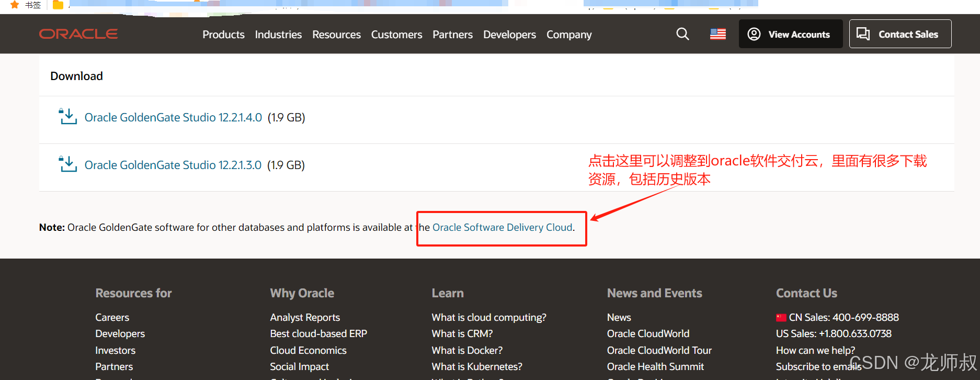Open Oracle CloudWorld link

pos(648,333)
